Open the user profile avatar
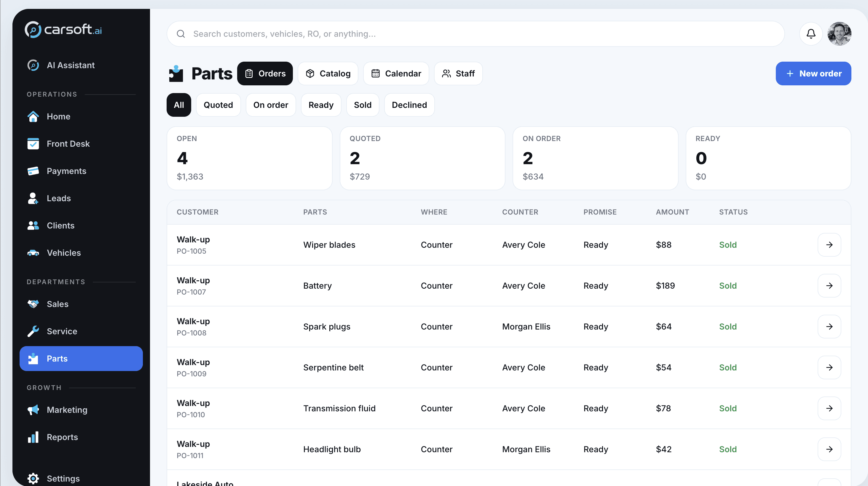Viewport: 868px width, 486px height. [839, 34]
